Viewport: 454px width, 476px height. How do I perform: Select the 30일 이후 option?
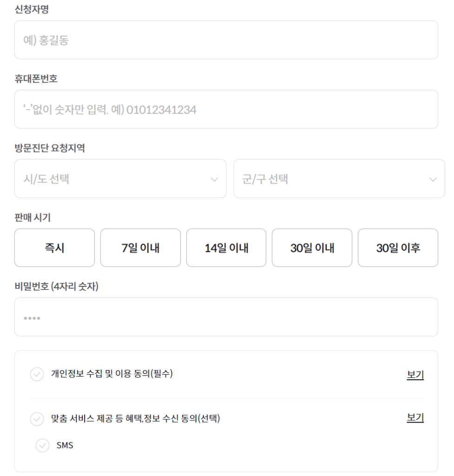coord(398,248)
